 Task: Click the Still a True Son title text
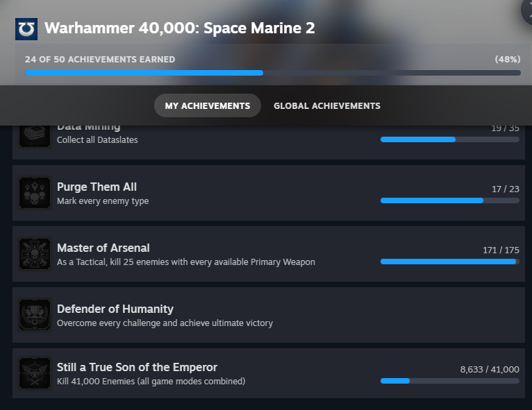137,367
